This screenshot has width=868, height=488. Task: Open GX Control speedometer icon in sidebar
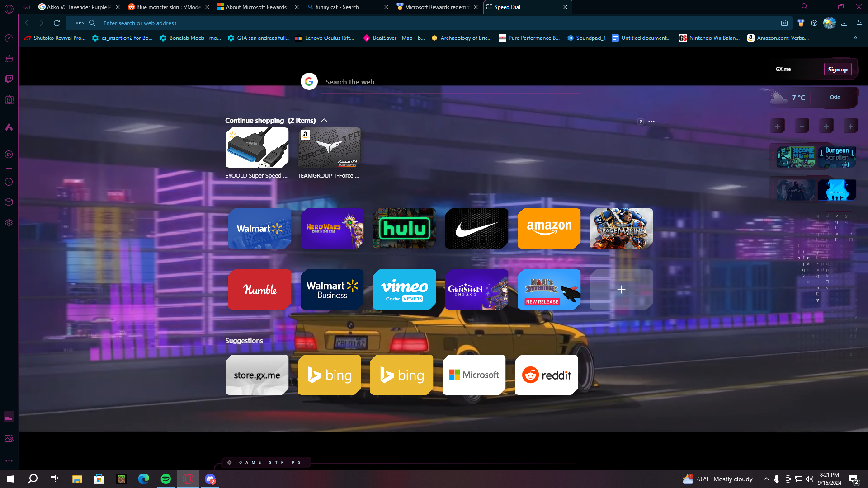pyautogui.click(x=9, y=38)
